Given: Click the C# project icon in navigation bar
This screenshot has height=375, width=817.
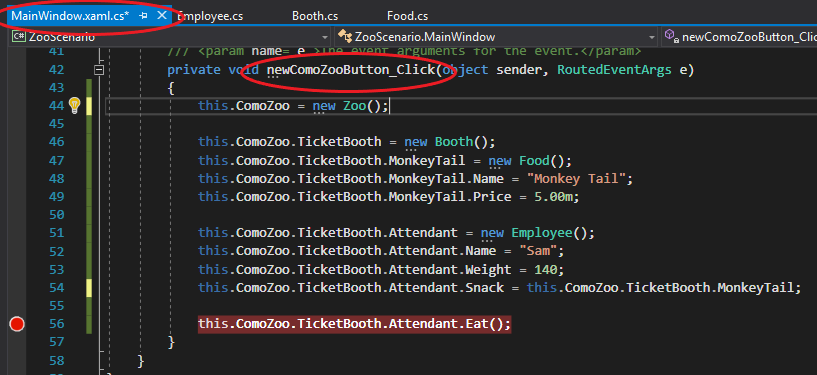Looking at the screenshot, I should (20, 36).
